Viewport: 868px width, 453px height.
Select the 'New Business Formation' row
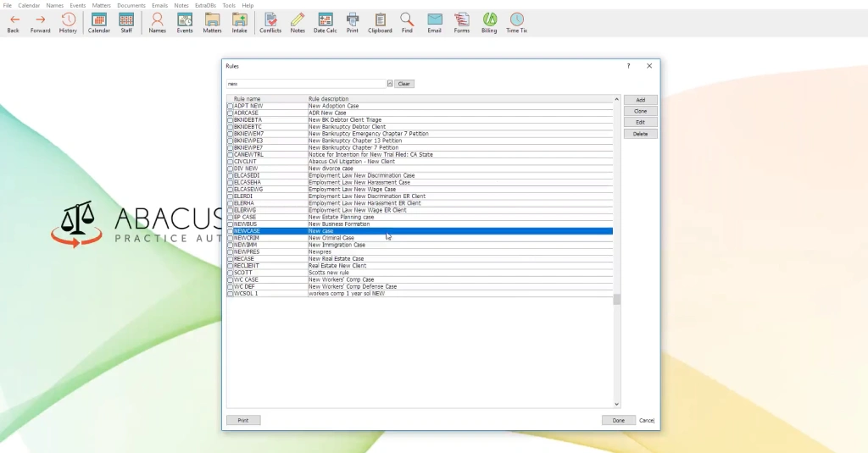point(420,224)
